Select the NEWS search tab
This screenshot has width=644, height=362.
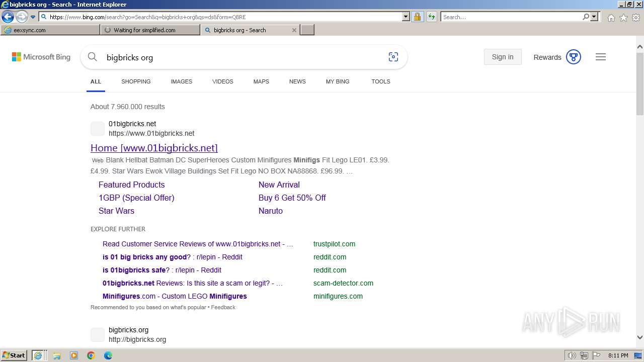[x=297, y=81]
